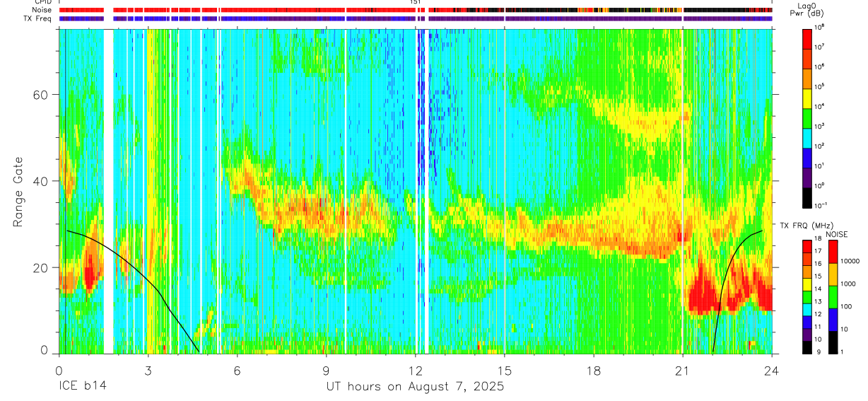
Task: Click the red top segment of TX FRQ colorbar
Action: 807,246
